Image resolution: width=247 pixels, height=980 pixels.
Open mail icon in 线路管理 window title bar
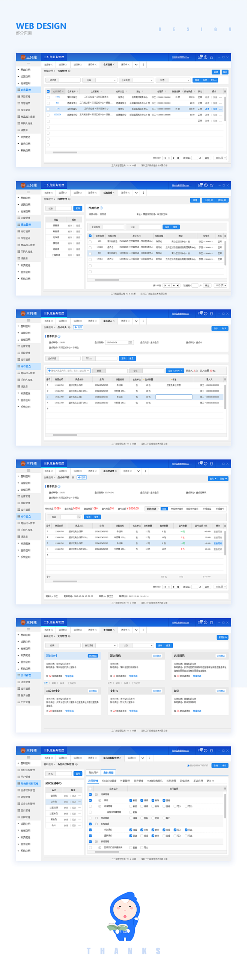coord(199,185)
